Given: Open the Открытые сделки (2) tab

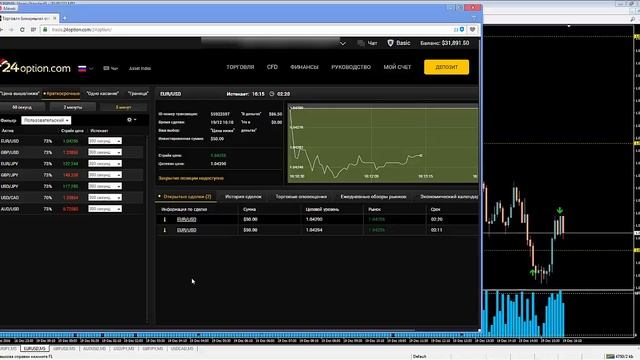Looking at the screenshot, I should 187,196.
